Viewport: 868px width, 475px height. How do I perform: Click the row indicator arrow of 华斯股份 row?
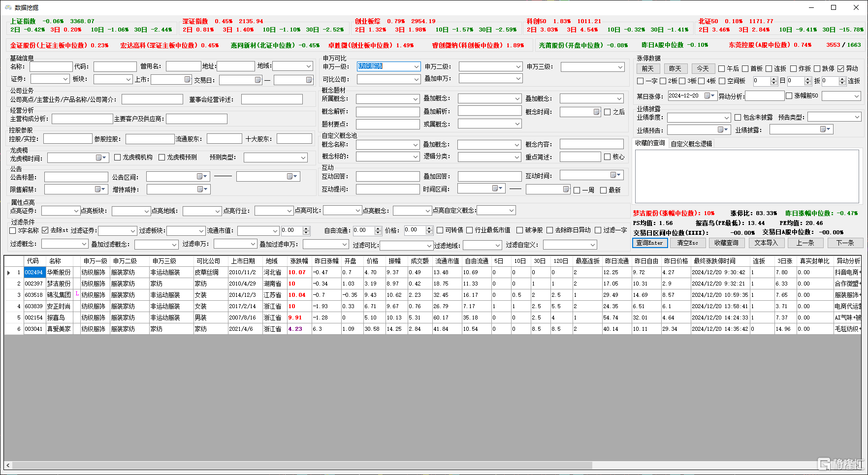coord(9,272)
